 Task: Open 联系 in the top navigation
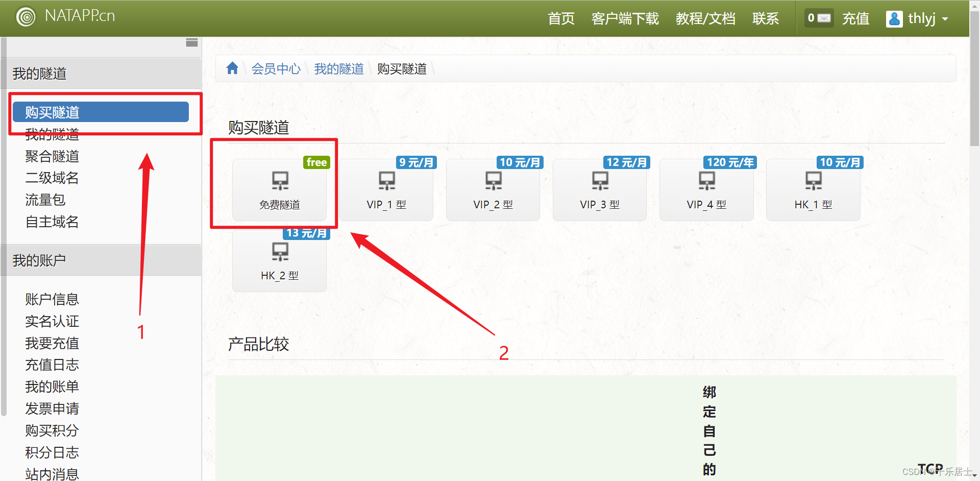click(766, 18)
